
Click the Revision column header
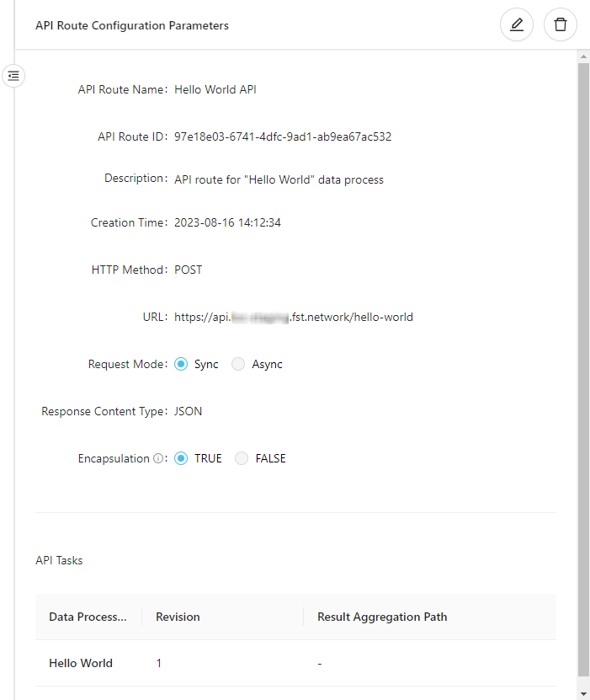[x=178, y=617]
